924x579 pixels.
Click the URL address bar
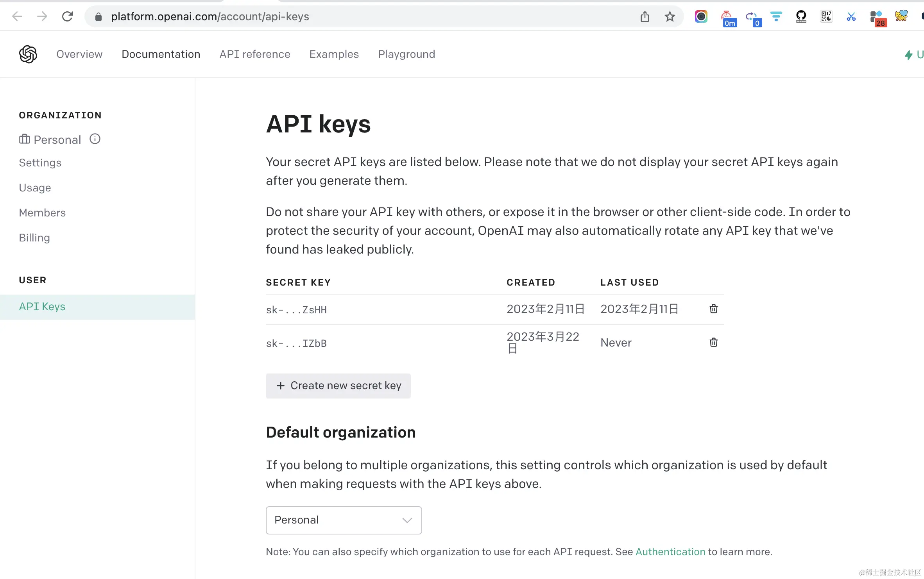[352, 16]
